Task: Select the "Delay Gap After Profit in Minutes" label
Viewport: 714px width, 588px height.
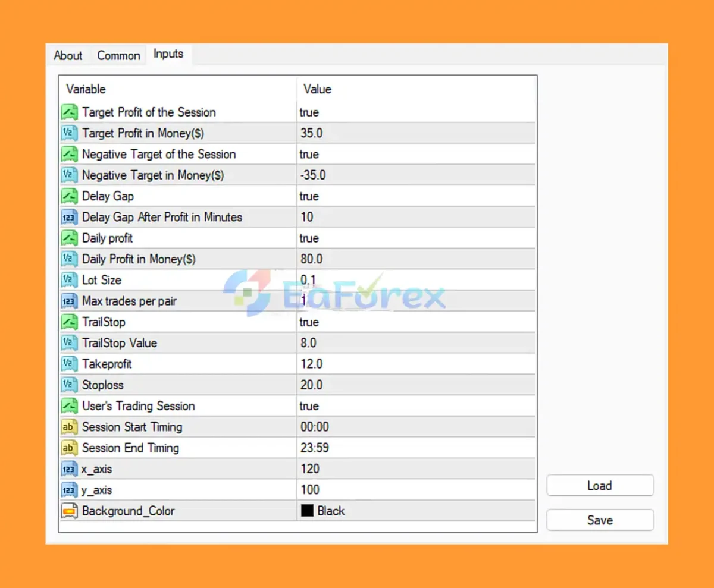Action: pos(162,218)
